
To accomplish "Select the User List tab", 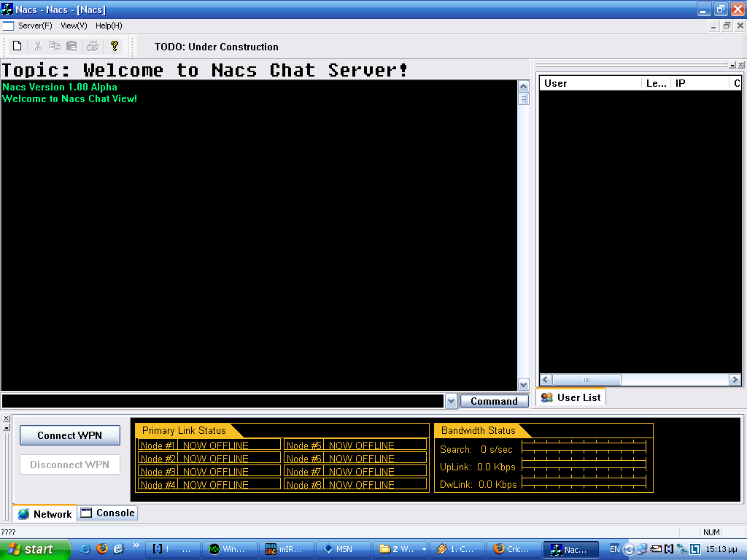I will [570, 397].
